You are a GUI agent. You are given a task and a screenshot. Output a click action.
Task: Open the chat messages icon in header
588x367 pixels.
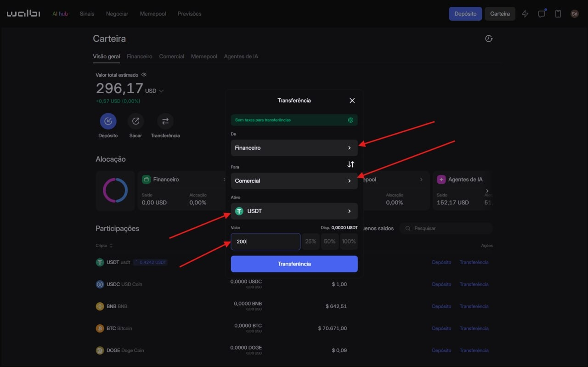point(542,14)
